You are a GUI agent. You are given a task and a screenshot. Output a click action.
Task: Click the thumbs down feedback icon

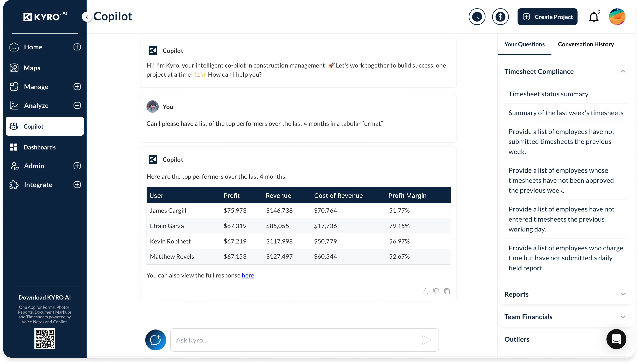(436, 292)
